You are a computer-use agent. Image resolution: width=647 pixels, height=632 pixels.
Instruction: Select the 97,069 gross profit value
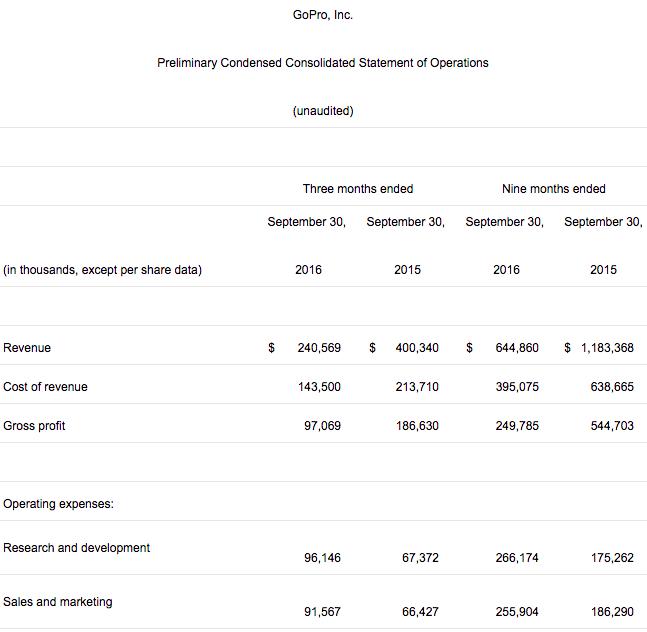(x=322, y=426)
